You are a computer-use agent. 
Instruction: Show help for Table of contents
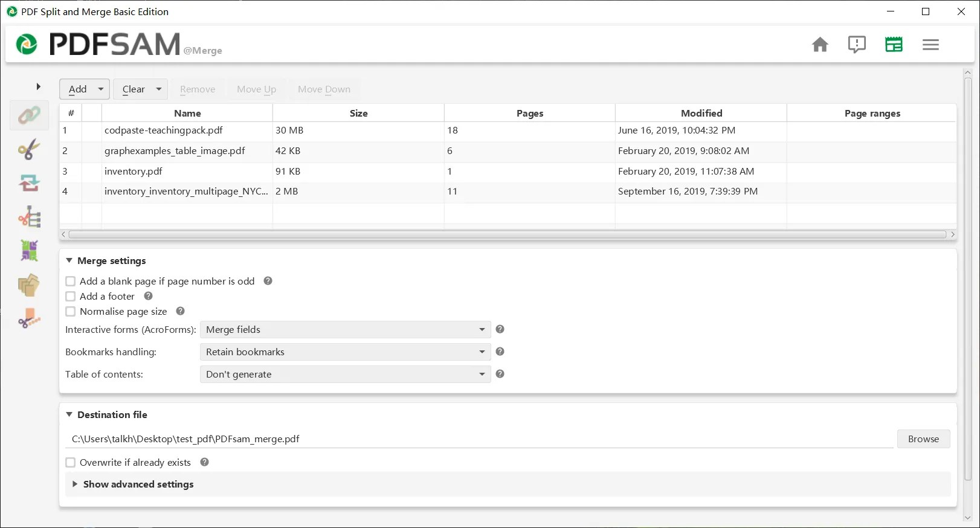(500, 374)
